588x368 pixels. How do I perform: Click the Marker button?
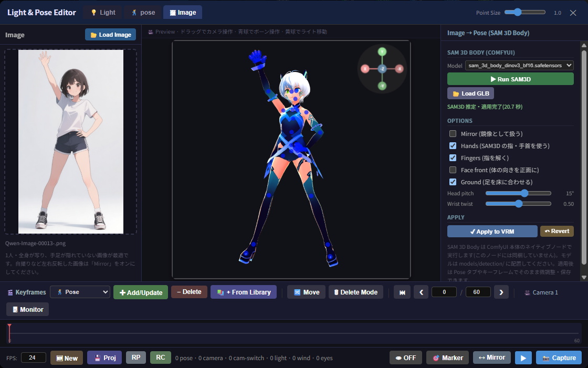(448, 358)
